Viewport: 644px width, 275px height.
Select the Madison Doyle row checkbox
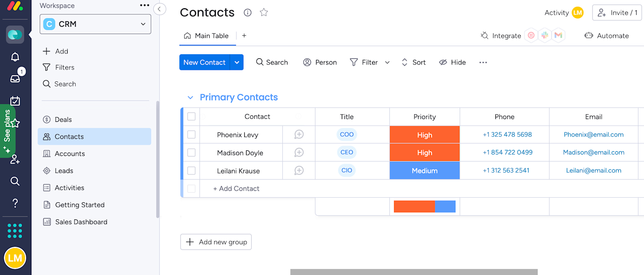pos(191,153)
